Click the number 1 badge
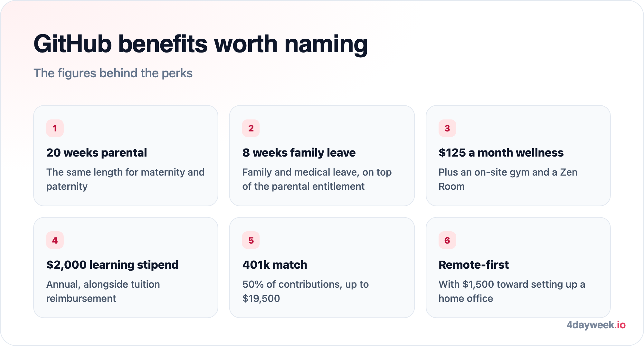Screen dimensions: 644x346 point(55,128)
